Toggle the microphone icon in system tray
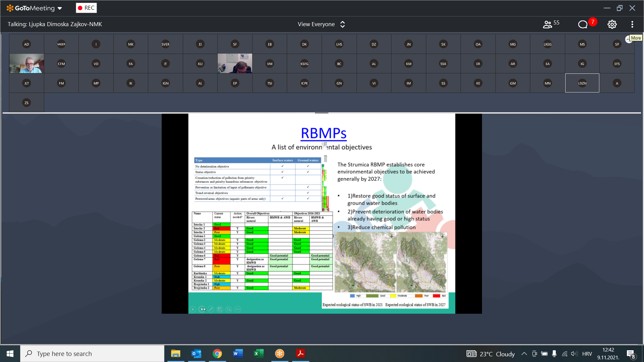 pyautogui.click(x=554, y=354)
